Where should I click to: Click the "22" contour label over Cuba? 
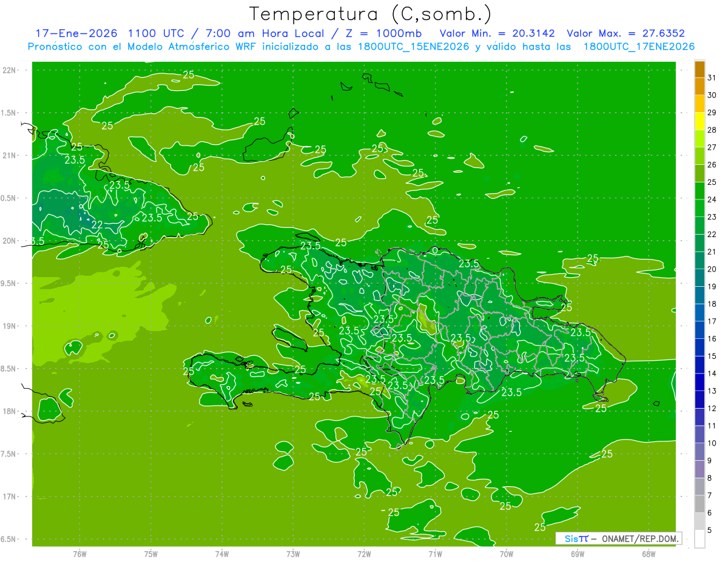(97, 225)
